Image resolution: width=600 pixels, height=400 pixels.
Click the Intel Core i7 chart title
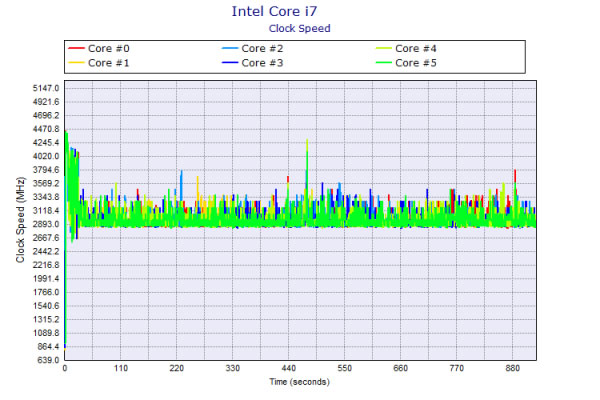[x=274, y=11]
